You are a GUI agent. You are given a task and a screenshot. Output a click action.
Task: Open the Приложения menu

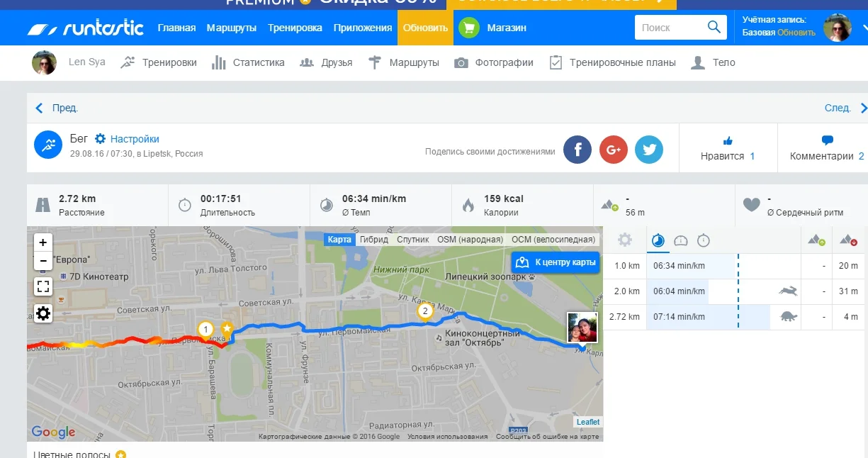[363, 28]
